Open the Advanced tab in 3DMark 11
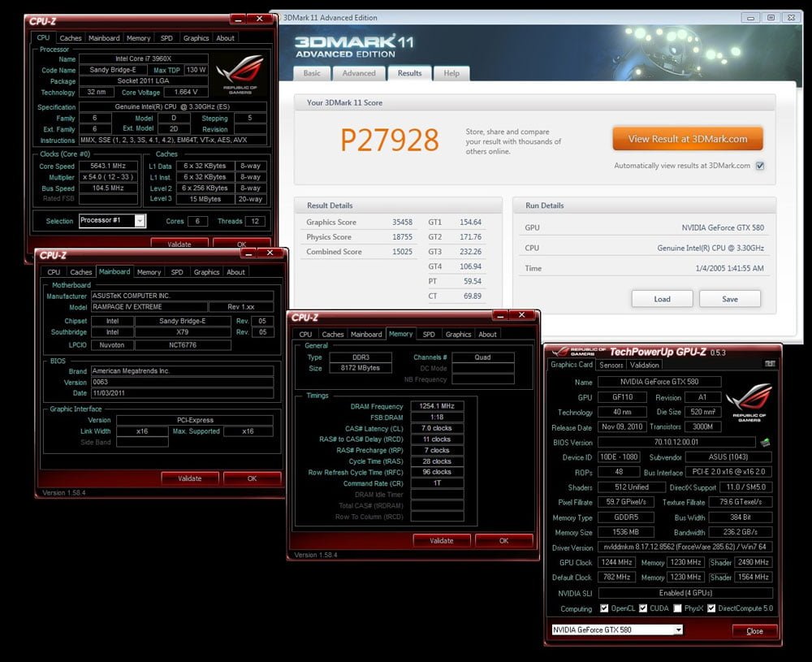812x662 pixels. [x=358, y=73]
